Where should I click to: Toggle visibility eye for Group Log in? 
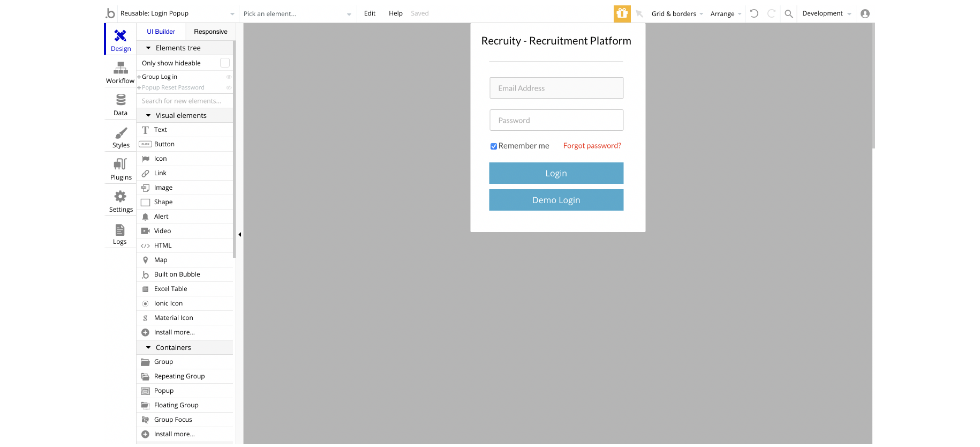click(x=229, y=77)
